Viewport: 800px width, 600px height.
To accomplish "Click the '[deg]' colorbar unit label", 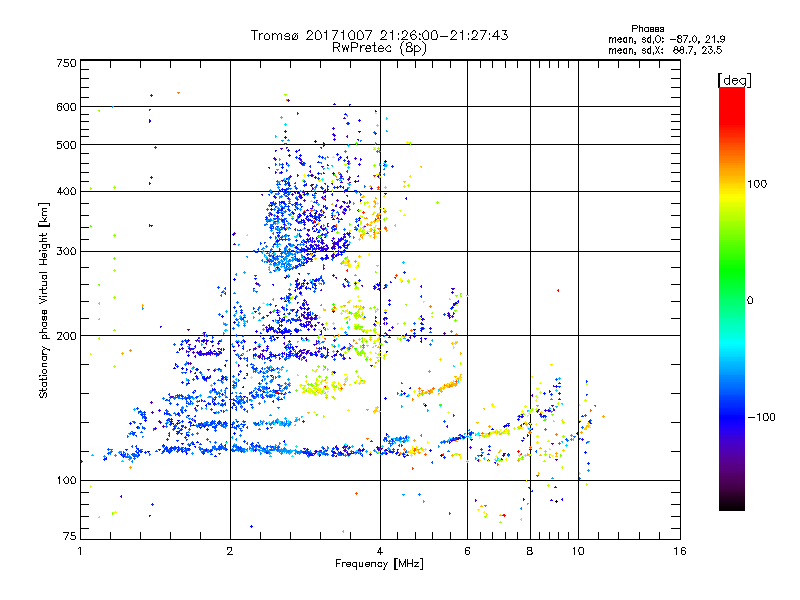I will click(734, 80).
